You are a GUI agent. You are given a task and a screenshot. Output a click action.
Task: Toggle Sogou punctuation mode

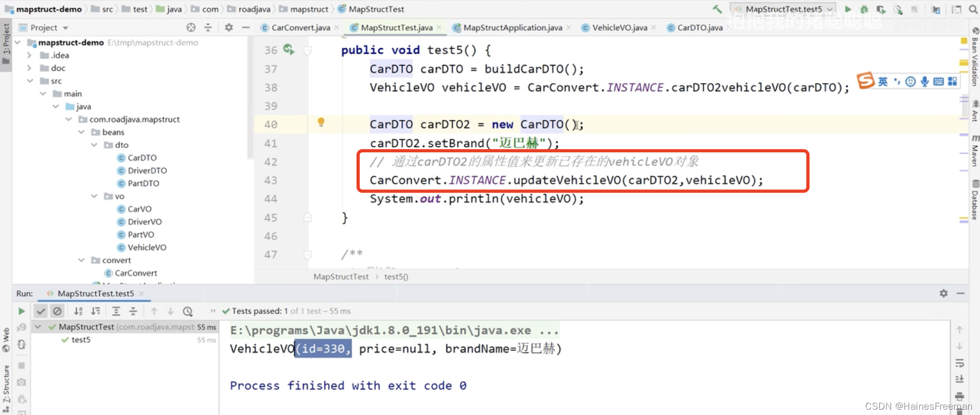(896, 81)
